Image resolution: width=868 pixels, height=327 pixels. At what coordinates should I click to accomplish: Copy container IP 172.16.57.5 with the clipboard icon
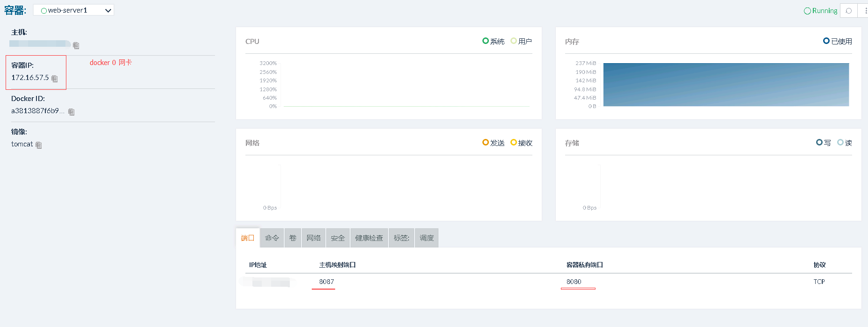click(54, 79)
